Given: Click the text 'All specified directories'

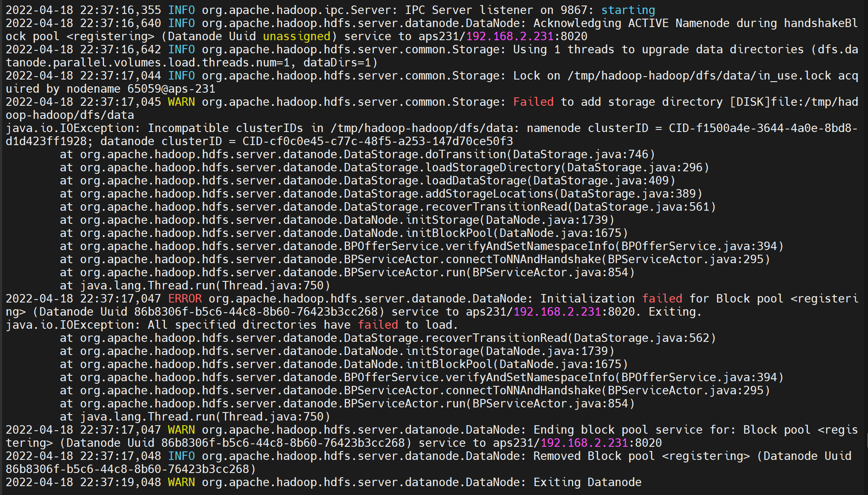Looking at the screenshot, I should [232, 325].
